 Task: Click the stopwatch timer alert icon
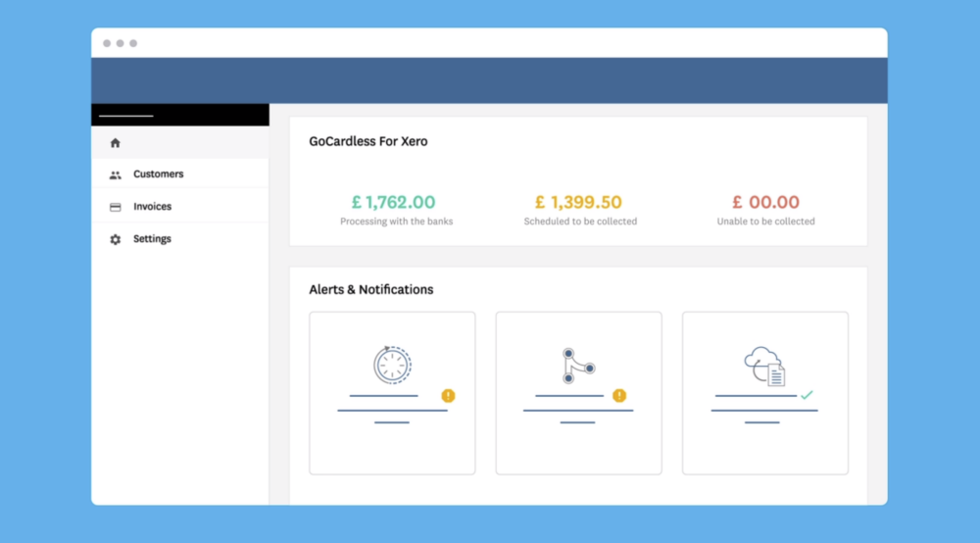click(393, 365)
